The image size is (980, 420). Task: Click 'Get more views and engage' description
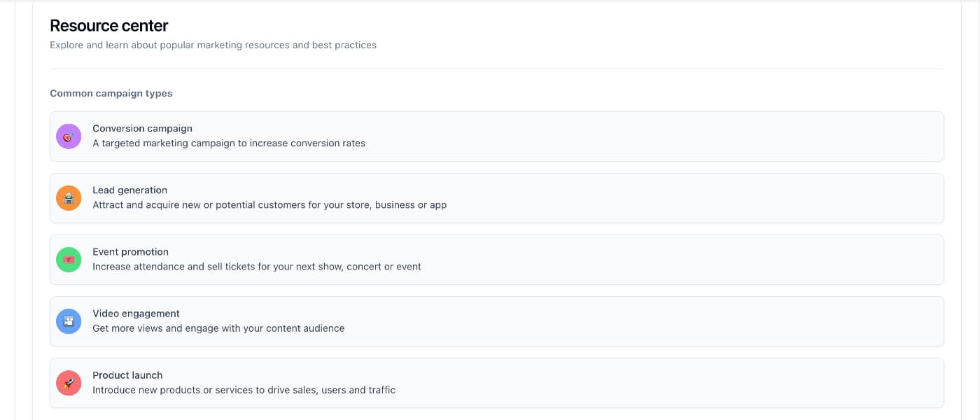(218, 328)
